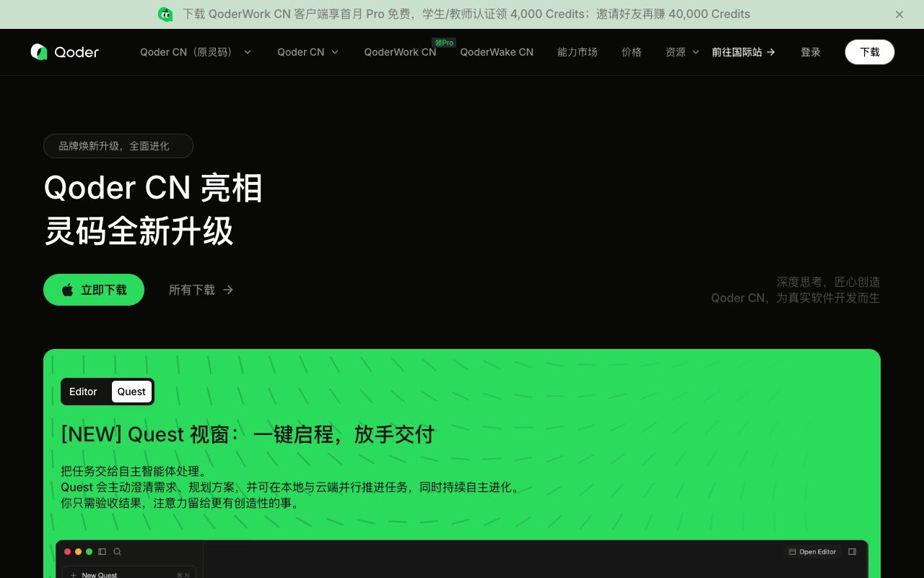Open the QoderWake CN nav item
The height and width of the screenshot is (578, 924).
497,52
